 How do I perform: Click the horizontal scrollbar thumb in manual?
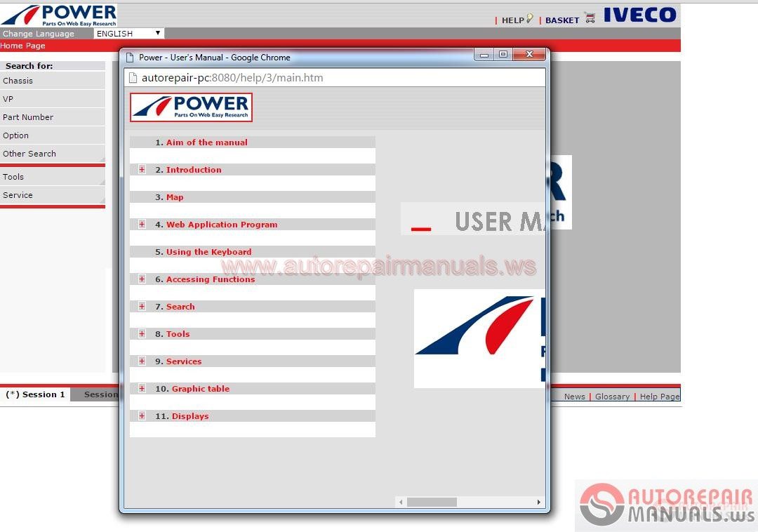(432, 502)
